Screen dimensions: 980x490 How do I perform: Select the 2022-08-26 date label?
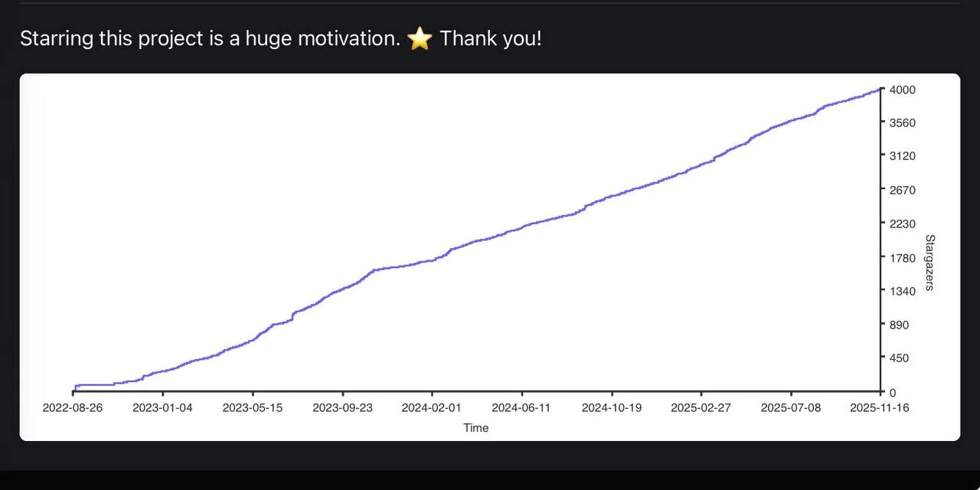pos(73,407)
